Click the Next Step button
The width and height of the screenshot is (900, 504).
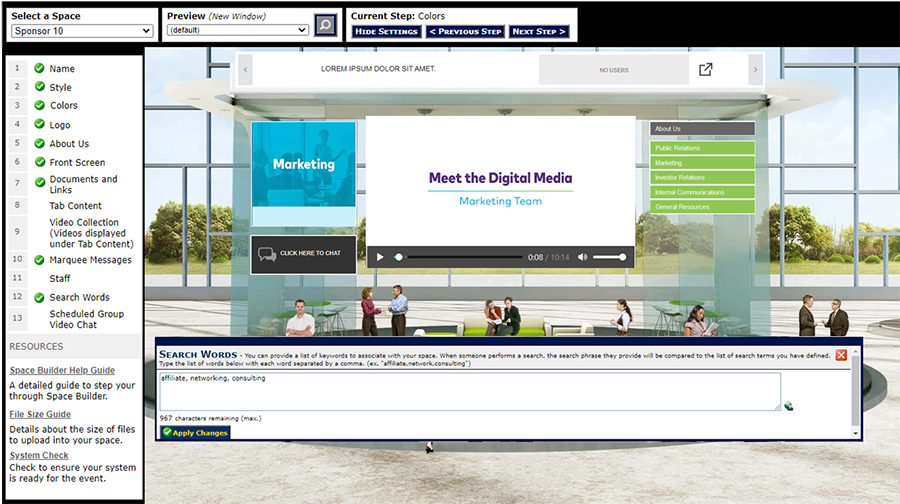point(539,32)
